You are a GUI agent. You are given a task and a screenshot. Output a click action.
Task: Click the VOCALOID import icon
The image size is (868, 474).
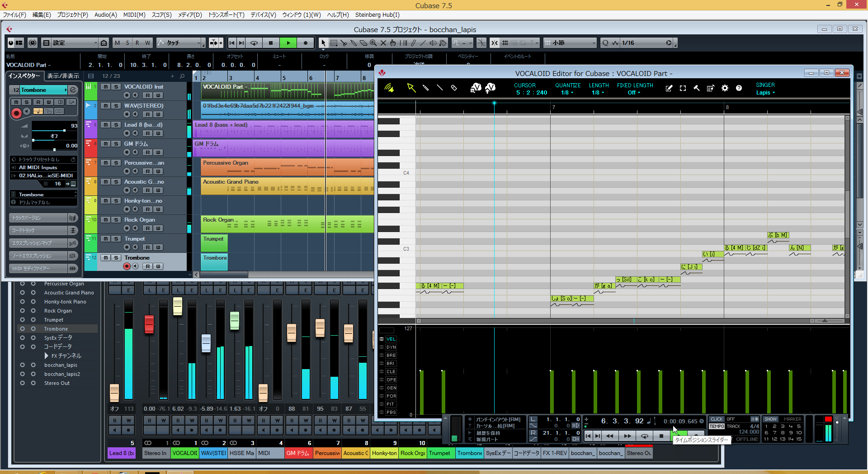476,88
